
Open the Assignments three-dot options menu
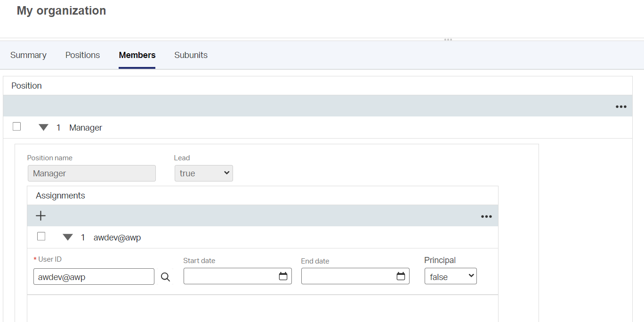coord(486,216)
